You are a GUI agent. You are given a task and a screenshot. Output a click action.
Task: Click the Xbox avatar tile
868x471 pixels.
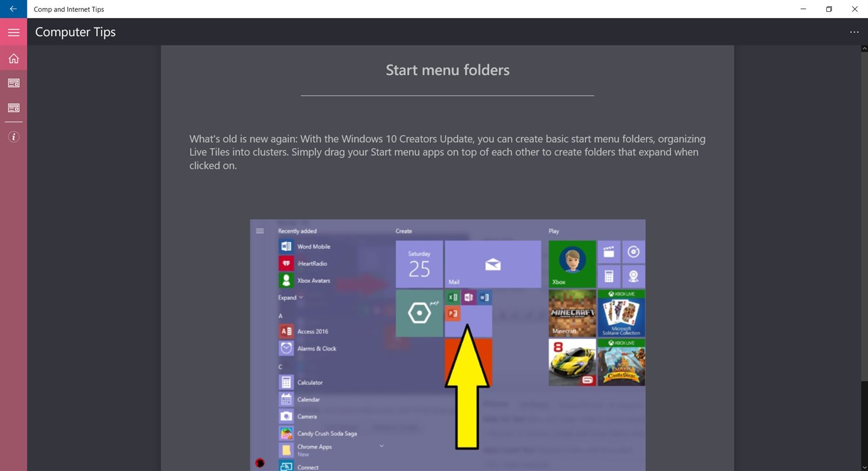click(x=571, y=262)
